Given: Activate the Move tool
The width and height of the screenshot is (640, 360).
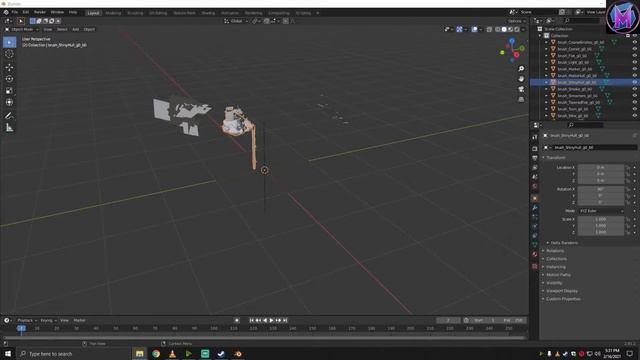Looking at the screenshot, I should pyautogui.click(x=9, y=67).
